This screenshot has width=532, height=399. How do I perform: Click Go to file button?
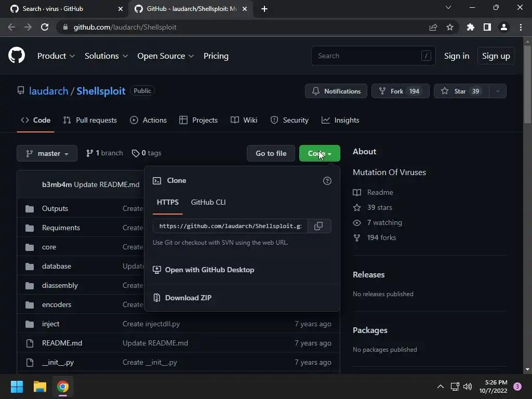271,153
